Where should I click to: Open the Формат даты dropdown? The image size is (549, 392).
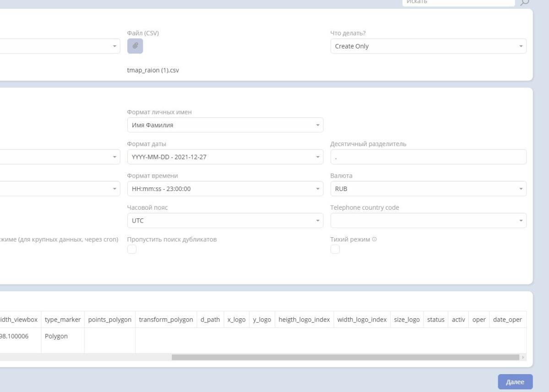click(225, 157)
